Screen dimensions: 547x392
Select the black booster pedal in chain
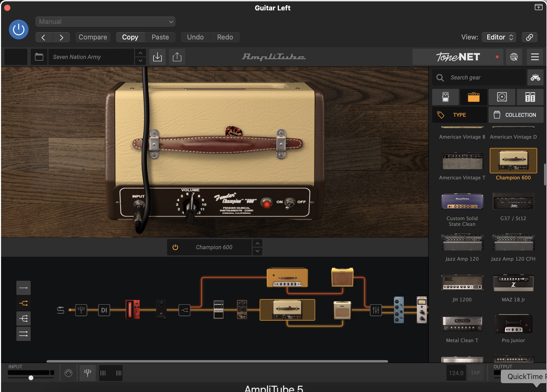(161, 309)
